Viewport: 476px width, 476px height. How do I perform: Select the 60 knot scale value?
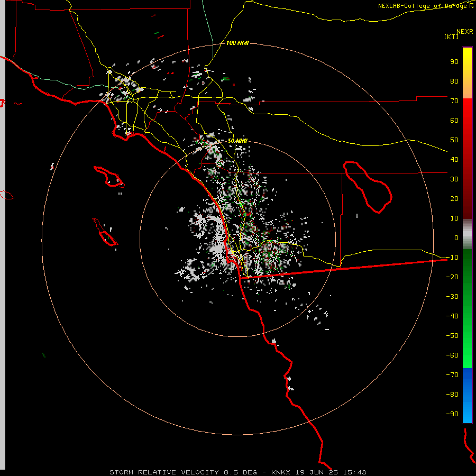[454, 120]
